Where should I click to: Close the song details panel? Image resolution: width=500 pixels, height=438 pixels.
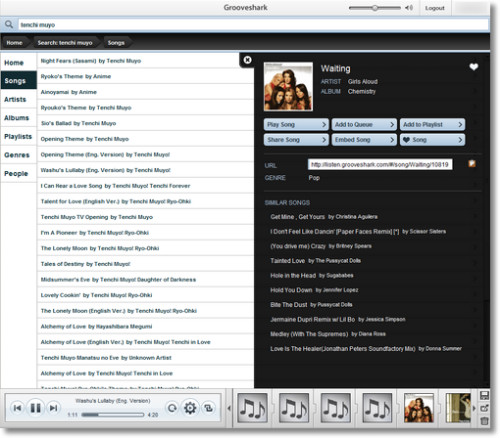click(247, 60)
